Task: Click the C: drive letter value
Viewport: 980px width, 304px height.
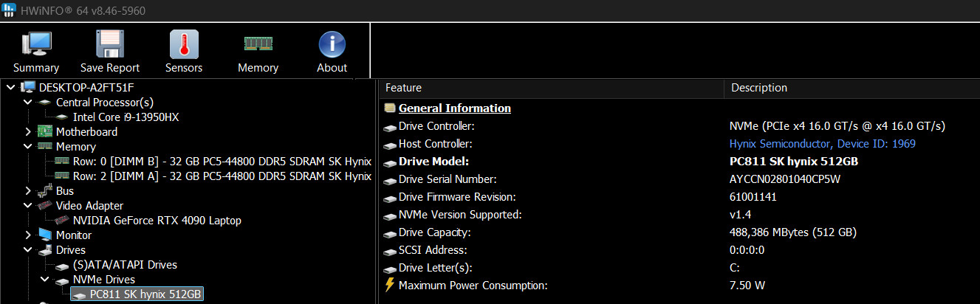Action: 734,268
